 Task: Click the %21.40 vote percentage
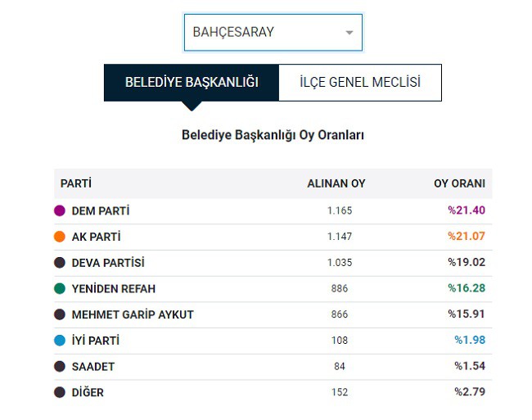[x=467, y=210]
